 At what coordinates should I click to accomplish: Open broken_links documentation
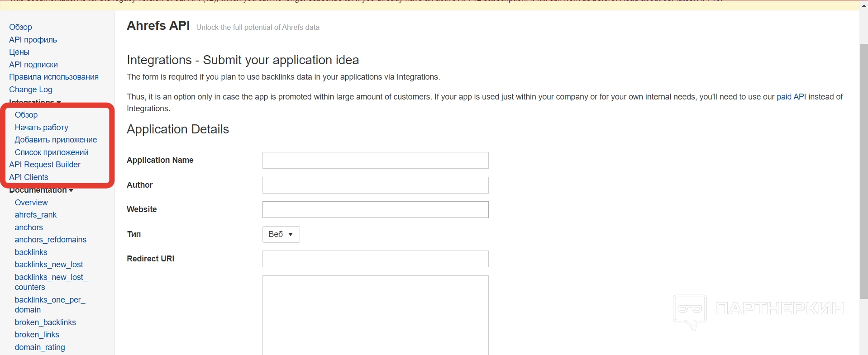(x=37, y=335)
